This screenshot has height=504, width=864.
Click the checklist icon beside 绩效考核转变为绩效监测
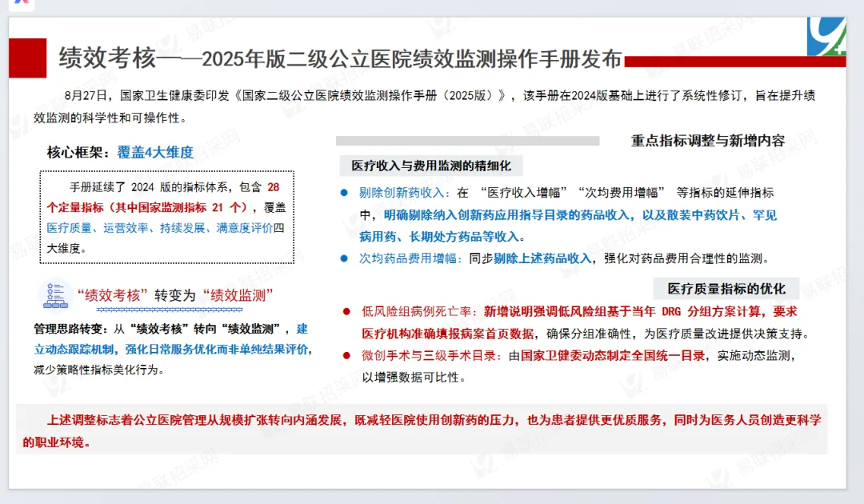[x=55, y=294]
